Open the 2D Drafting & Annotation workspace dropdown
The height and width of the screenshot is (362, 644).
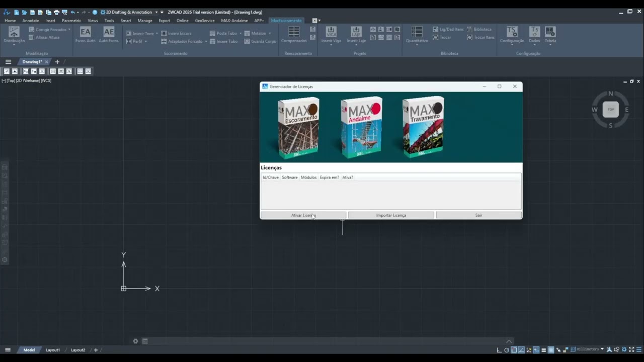click(156, 12)
